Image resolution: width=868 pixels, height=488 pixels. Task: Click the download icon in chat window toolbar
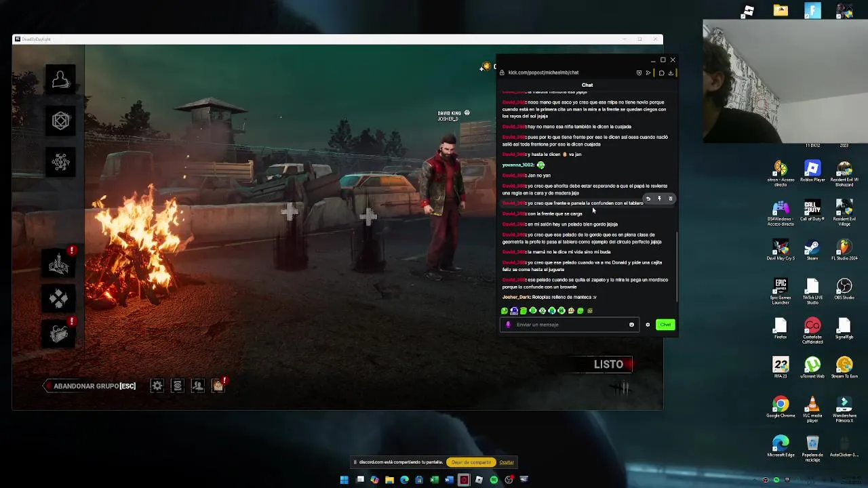point(671,73)
